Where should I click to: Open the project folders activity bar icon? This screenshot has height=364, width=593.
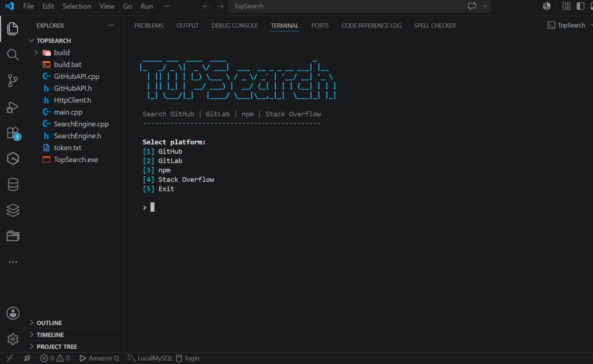point(13,236)
